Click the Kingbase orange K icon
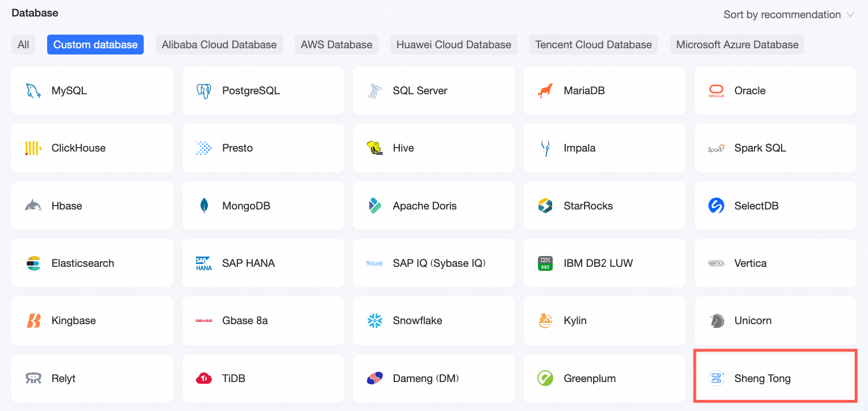Viewport: 868px width, 411px height. point(34,321)
